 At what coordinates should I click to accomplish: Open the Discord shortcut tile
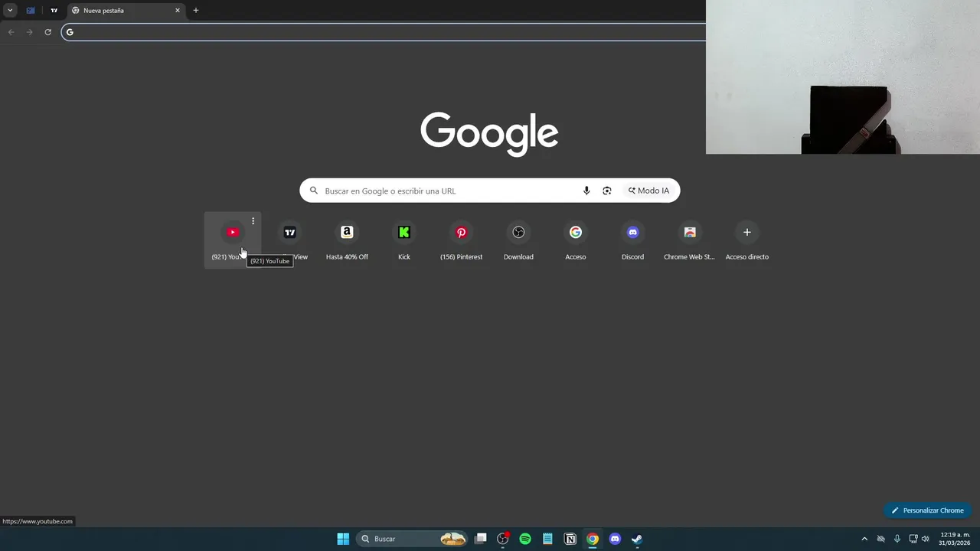(632, 240)
